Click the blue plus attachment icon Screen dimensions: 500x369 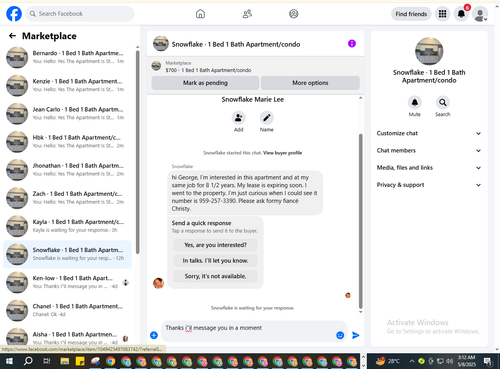tap(154, 335)
